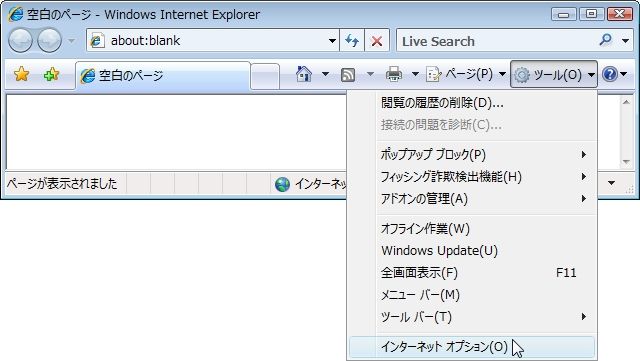This screenshot has height=361, width=640.
Task: Click the Print icon
Action: tap(394, 74)
